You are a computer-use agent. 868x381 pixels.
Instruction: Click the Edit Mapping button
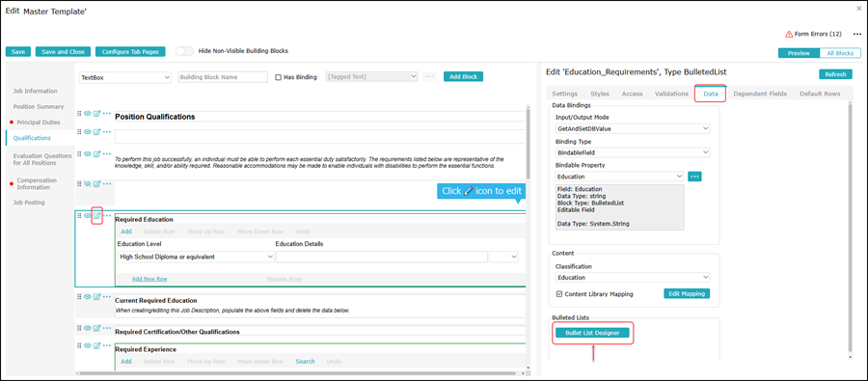687,294
